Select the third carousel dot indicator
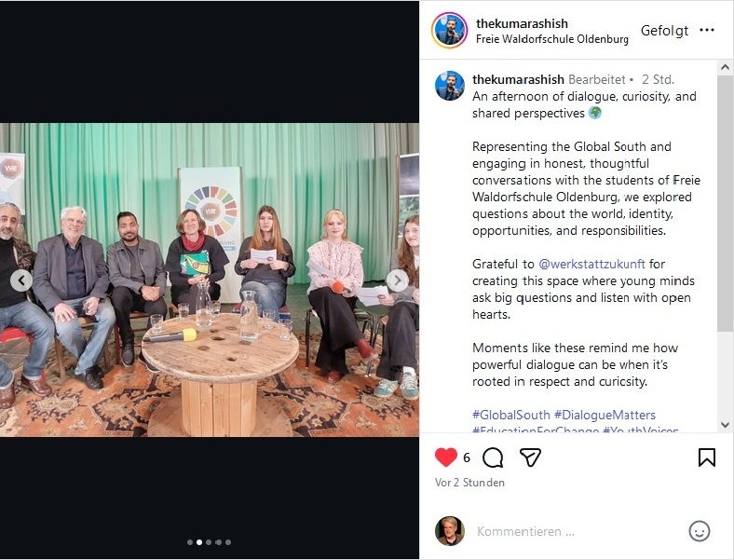 point(209,542)
